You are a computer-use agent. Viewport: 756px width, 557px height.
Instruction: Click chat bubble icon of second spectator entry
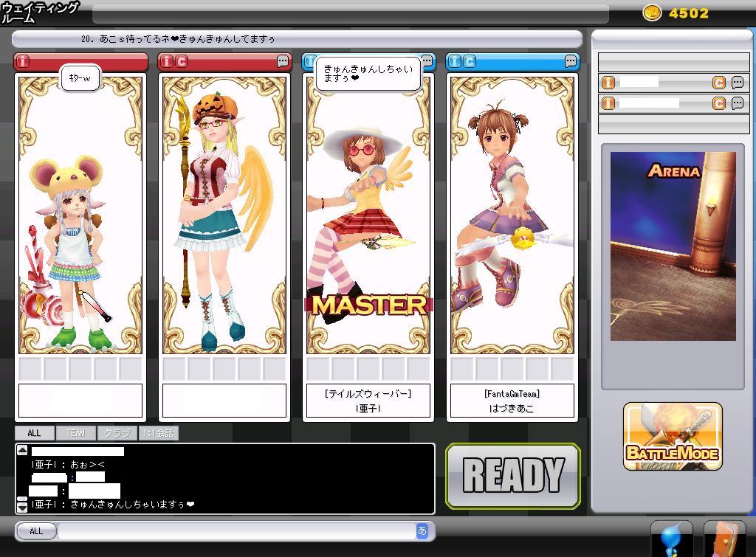click(x=737, y=103)
